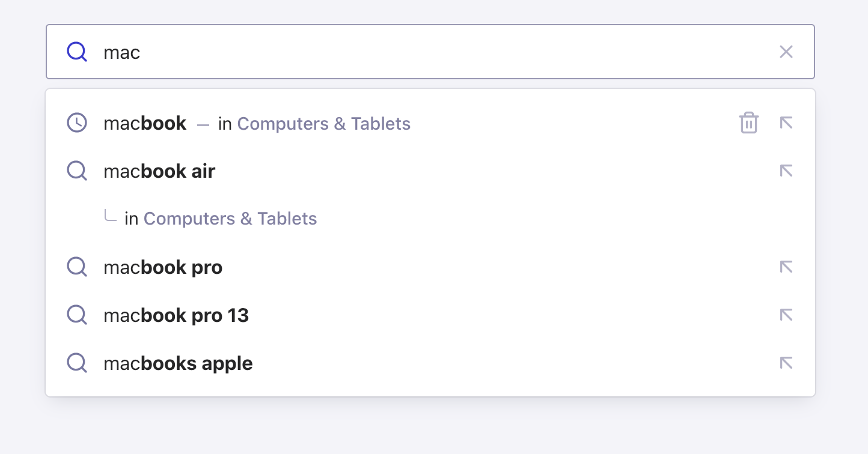Click the search icon beside macbook pro

click(76, 267)
